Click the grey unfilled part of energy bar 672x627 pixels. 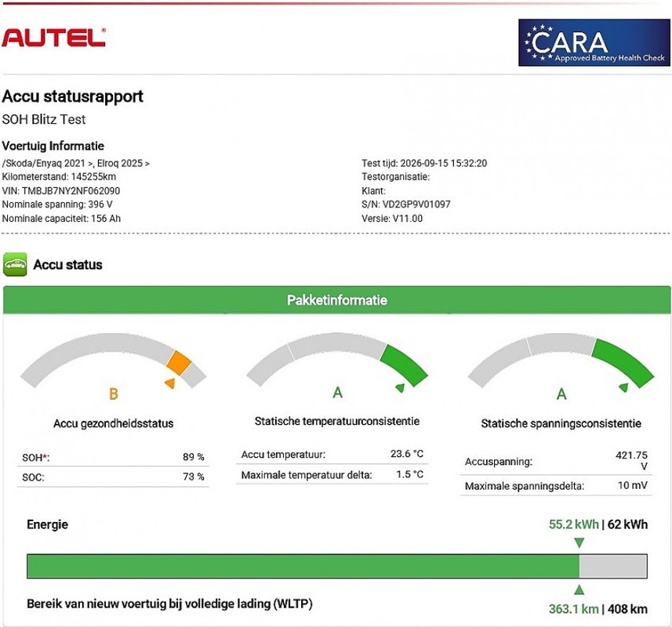point(613,566)
